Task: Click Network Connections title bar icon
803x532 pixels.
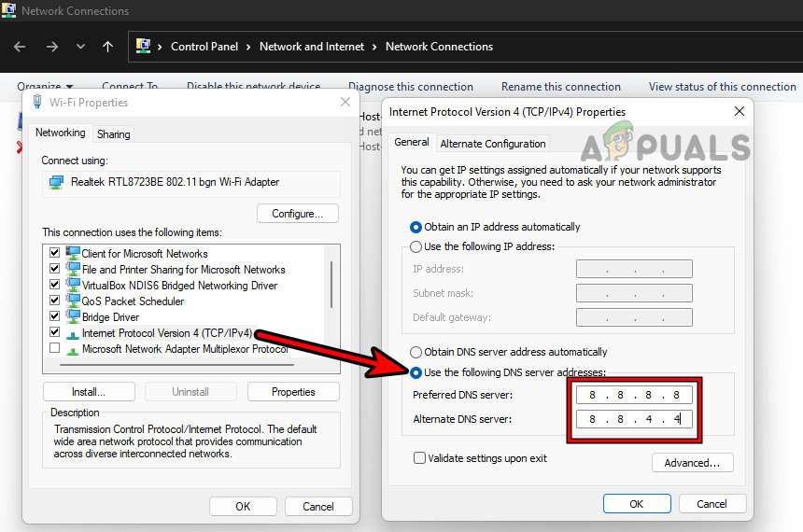Action: coord(8,9)
